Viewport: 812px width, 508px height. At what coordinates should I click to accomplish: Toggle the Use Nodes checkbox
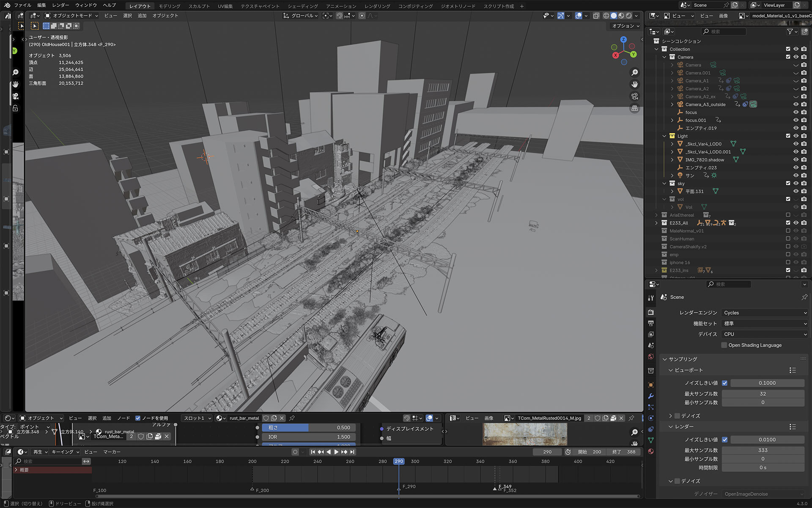click(x=138, y=418)
